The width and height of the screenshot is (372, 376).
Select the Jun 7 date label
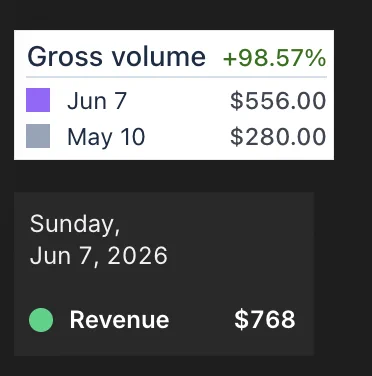[x=97, y=100]
